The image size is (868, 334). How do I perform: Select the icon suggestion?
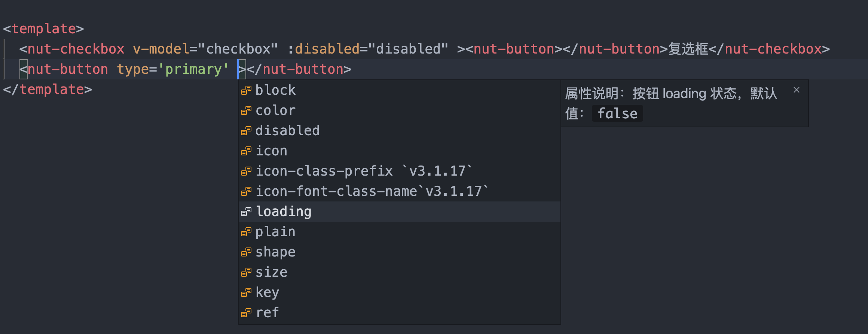(271, 151)
